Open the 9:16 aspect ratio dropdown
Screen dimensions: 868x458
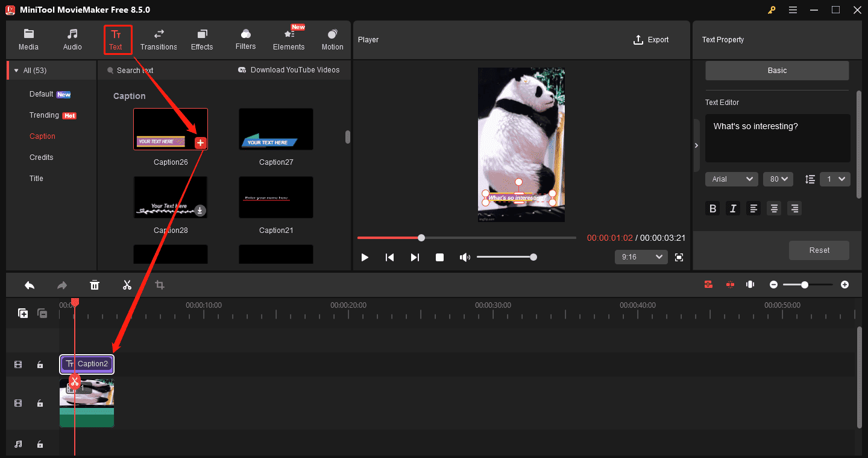(641, 257)
